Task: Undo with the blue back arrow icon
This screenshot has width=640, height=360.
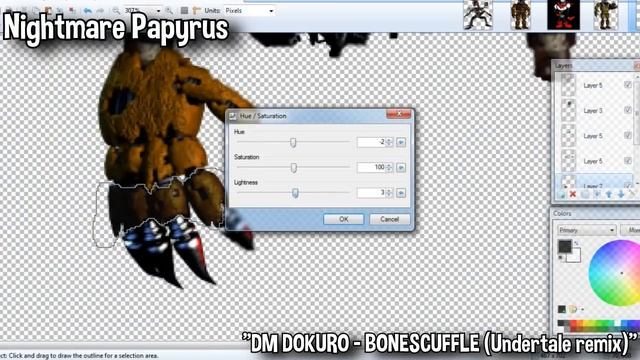Action: point(87,11)
